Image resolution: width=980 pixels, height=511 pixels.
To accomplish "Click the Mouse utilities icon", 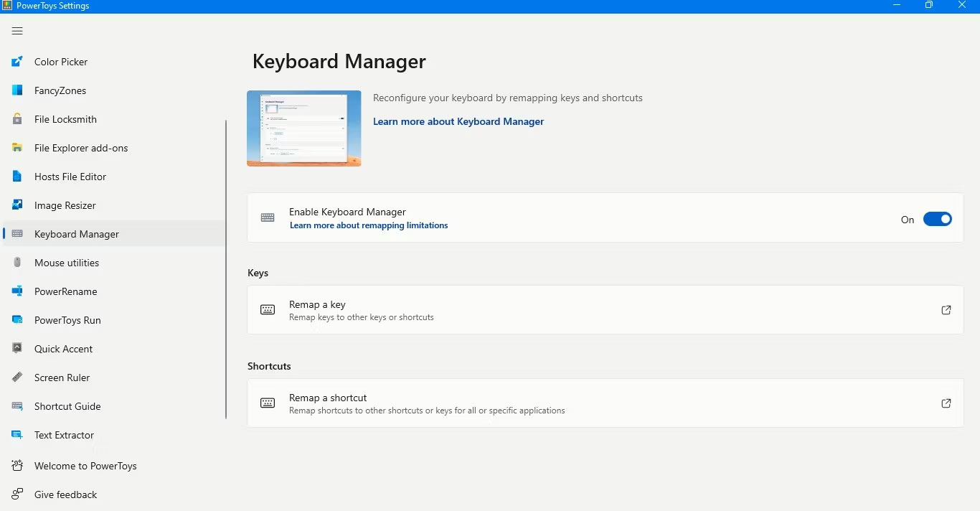I will pos(17,263).
